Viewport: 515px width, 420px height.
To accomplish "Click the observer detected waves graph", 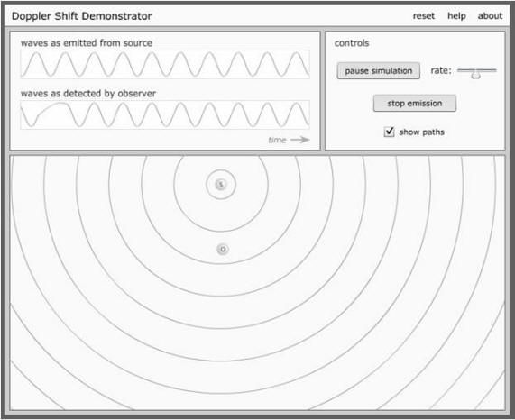I will [165, 114].
